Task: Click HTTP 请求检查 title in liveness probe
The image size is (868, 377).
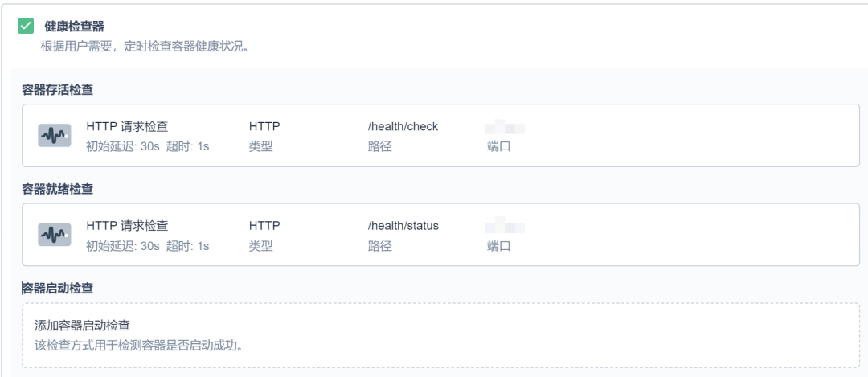Action: tap(127, 127)
